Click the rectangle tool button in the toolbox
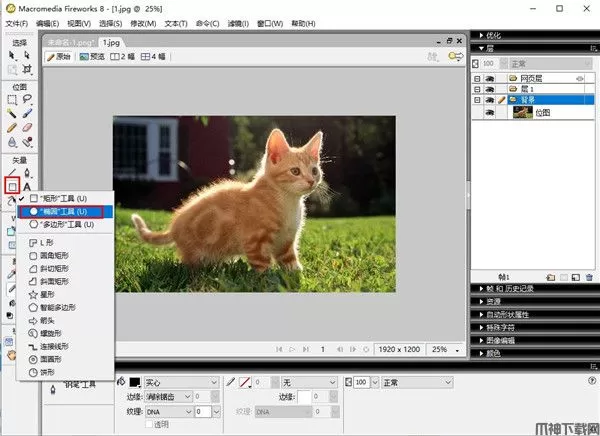 pyautogui.click(x=12, y=185)
